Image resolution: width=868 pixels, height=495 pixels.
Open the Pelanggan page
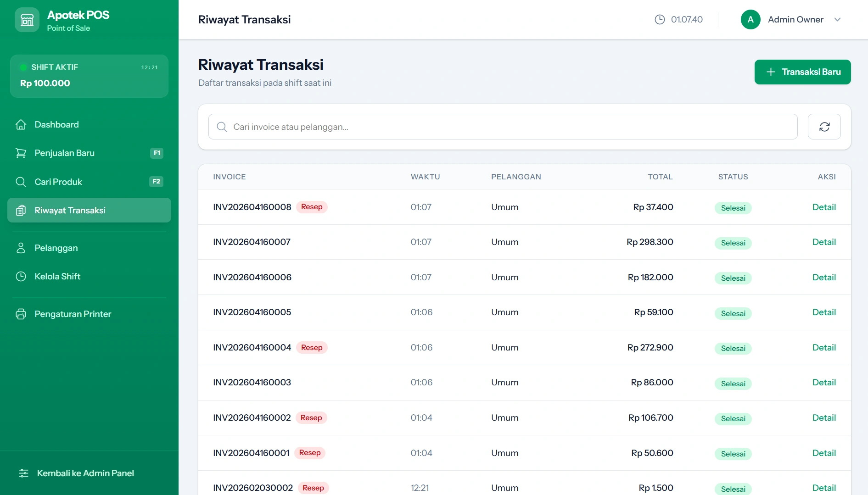[x=89, y=248]
